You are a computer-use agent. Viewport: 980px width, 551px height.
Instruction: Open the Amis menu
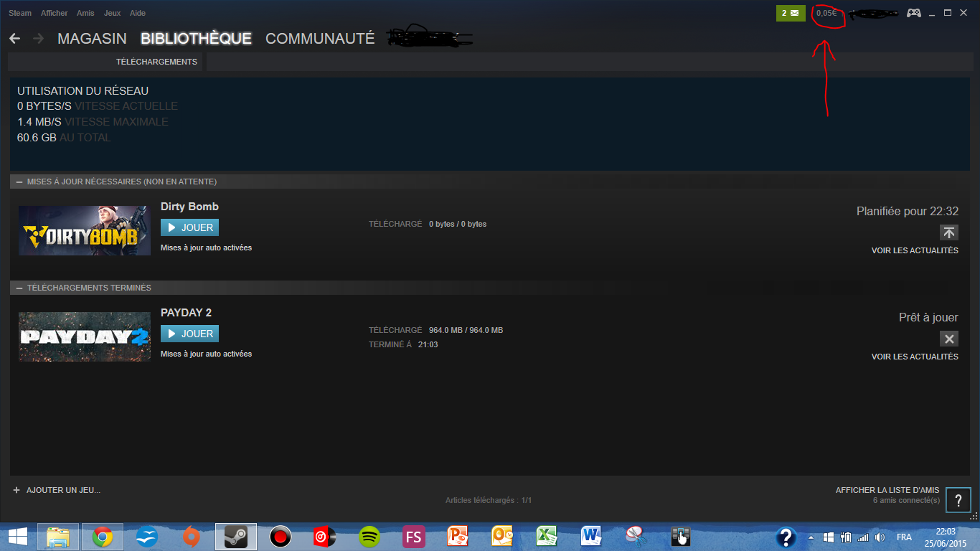[86, 13]
